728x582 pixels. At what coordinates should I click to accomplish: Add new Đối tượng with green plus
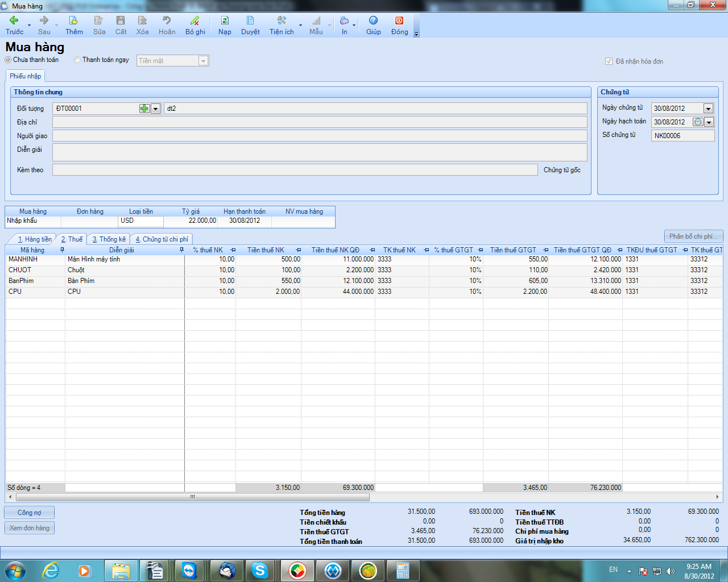click(x=144, y=109)
